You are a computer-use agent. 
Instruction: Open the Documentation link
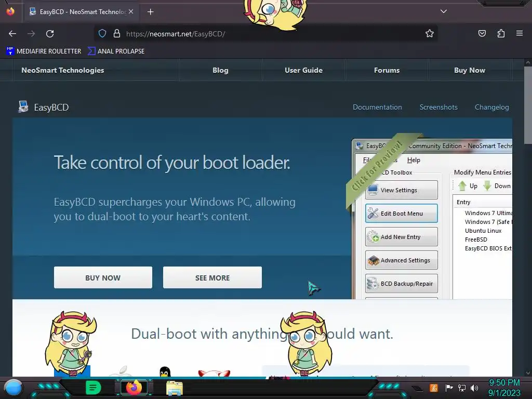(x=377, y=107)
